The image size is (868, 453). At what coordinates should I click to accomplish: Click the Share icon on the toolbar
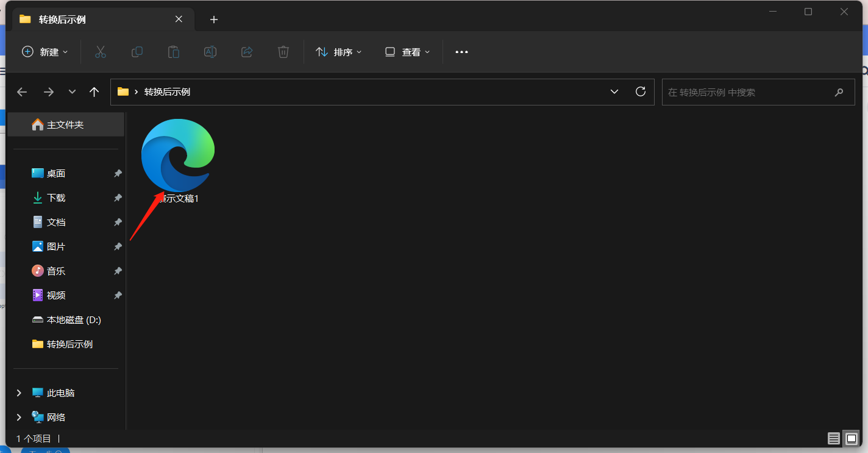coord(246,52)
